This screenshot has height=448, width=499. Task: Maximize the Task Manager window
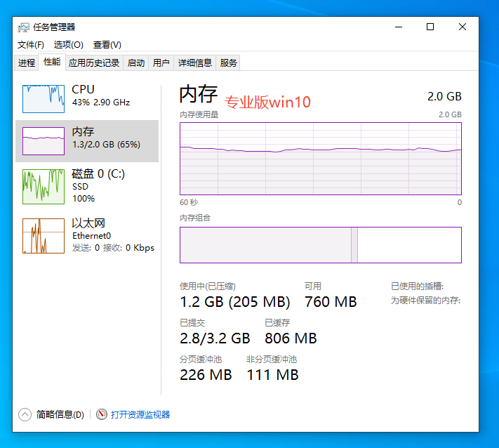(x=430, y=27)
